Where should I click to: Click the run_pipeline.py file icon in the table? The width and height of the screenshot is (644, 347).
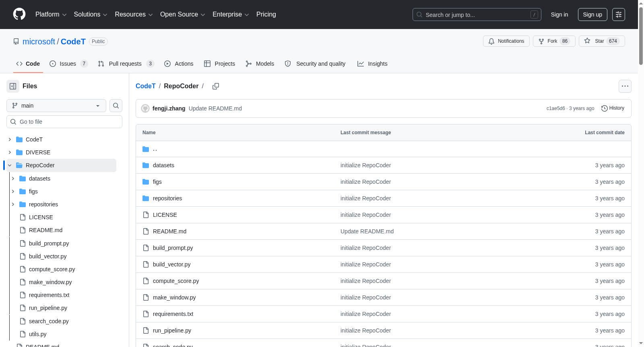pos(146,330)
